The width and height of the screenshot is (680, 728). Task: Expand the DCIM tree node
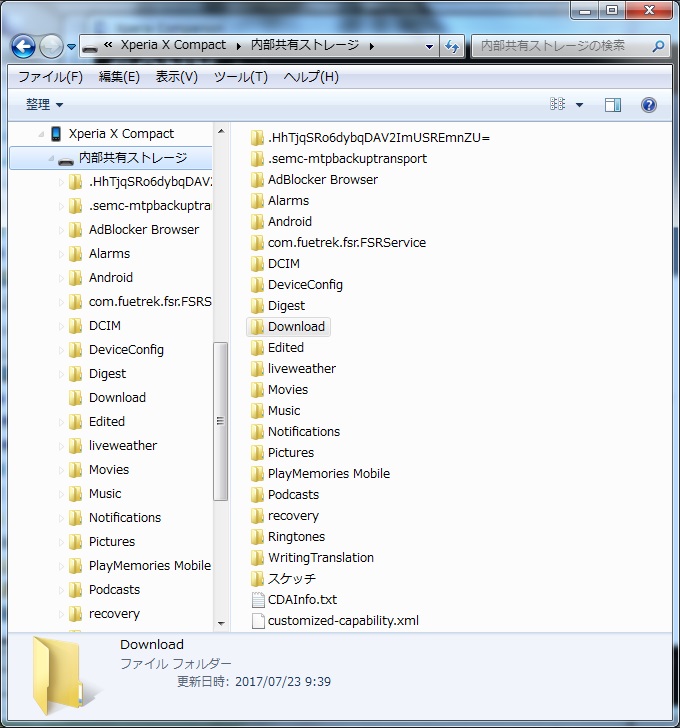pos(61,326)
